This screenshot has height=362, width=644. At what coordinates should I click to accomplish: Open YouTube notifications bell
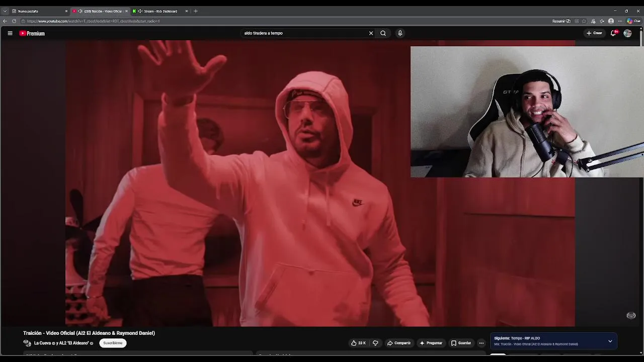pyautogui.click(x=614, y=33)
